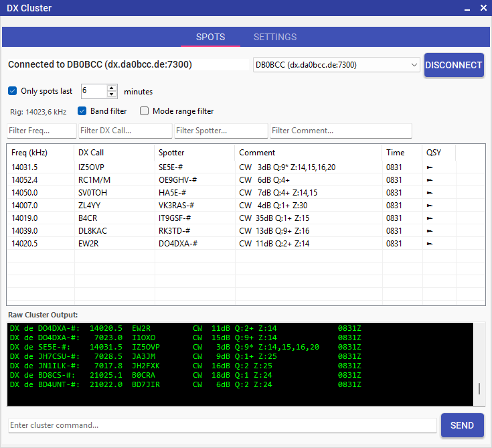Click QSY arrow for IZ5OVP spot
This screenshot has width=492, height=448.
(430, 167)
